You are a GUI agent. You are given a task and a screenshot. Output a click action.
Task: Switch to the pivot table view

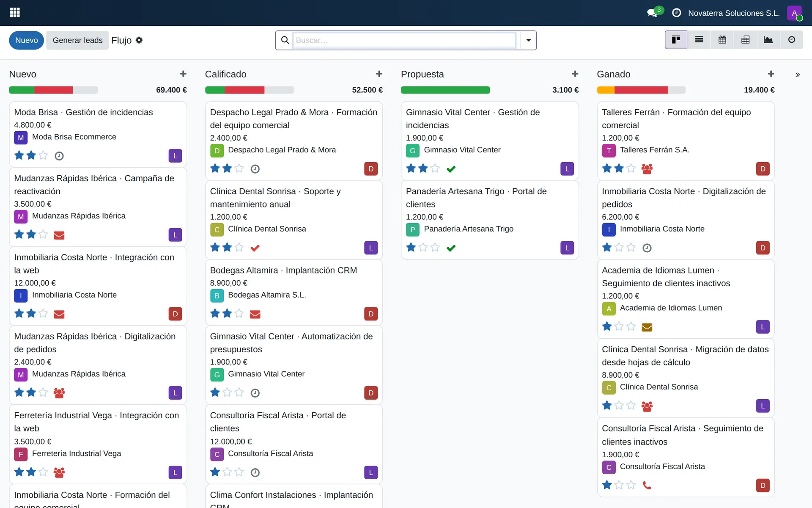(x=746, y=40)
